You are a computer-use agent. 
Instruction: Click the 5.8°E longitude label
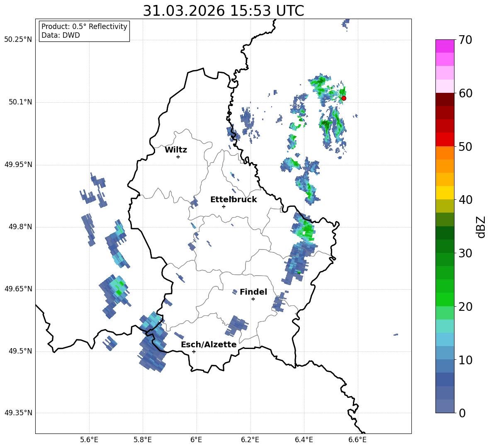coord(143,440)
